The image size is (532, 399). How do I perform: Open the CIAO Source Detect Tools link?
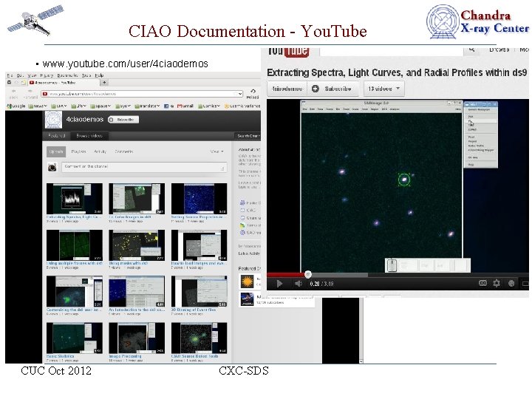coord(194,356)
